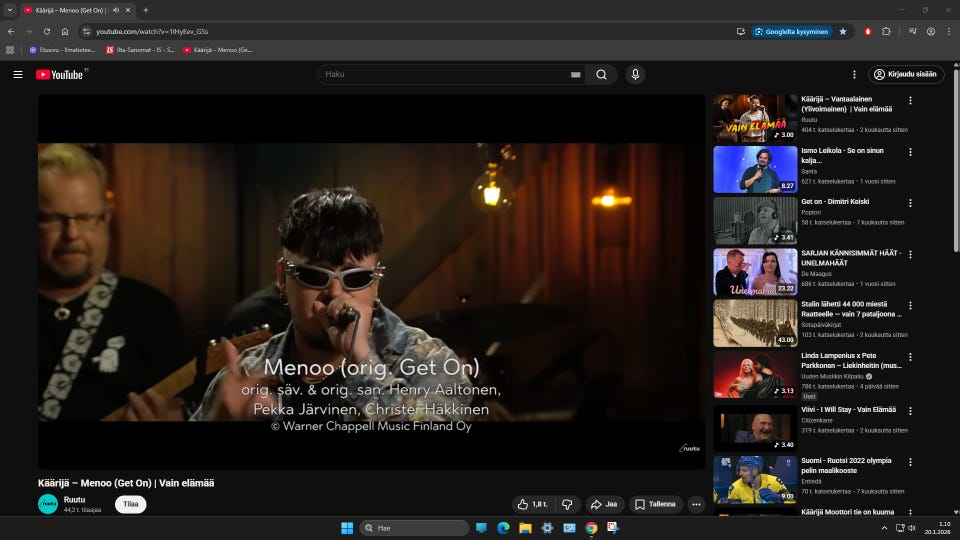Image resolution: width=960 pixels, height=540 pixels.
Task: Toggle subscription with the Tilaa button
Action: pos(130,504)
